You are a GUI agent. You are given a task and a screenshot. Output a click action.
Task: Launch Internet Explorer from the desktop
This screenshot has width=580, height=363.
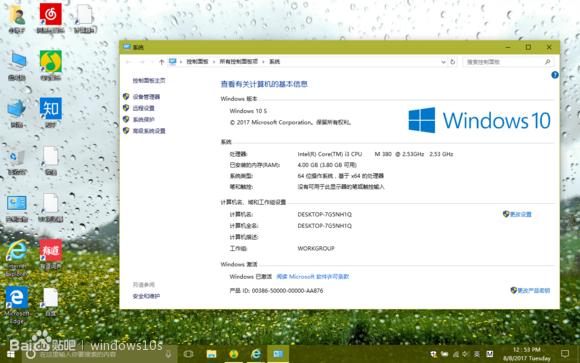(17, 258)
